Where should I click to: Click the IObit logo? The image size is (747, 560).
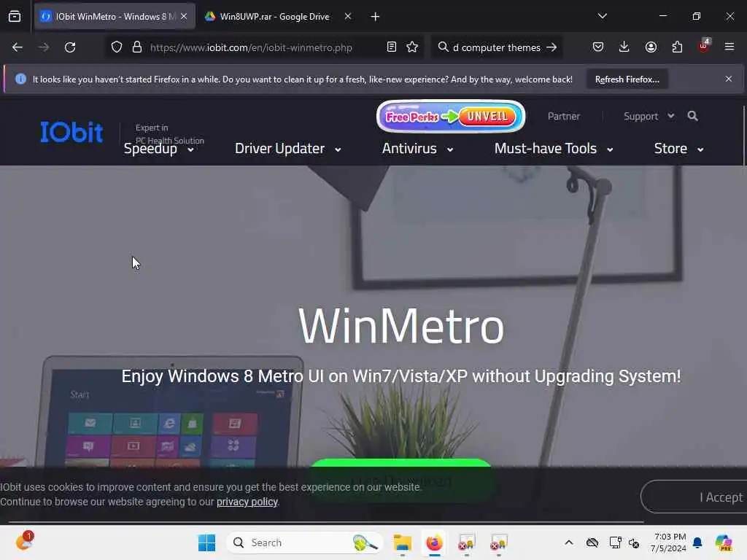[71, 132]
